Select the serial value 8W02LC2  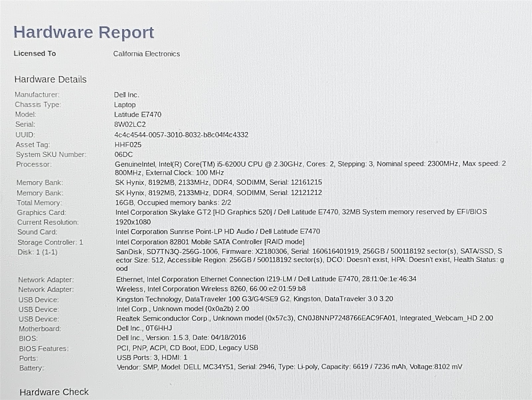coord(130,125)
